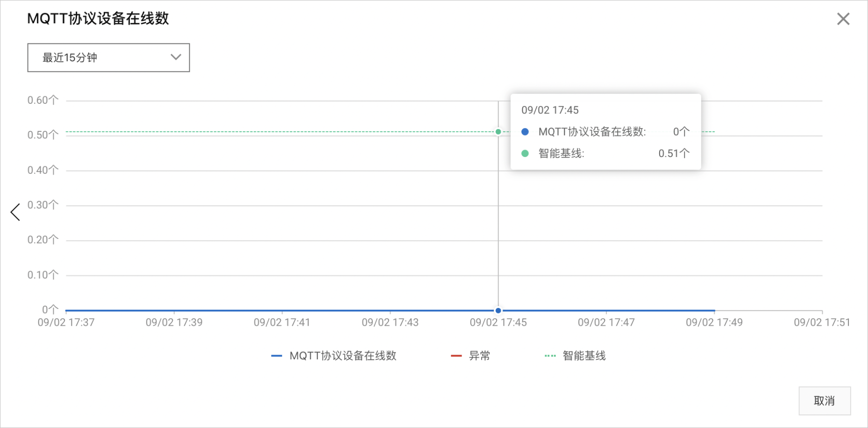Click the tooltip value 0.51个
This screenshot has height=428, width=868.
click(x=674, y=153)
